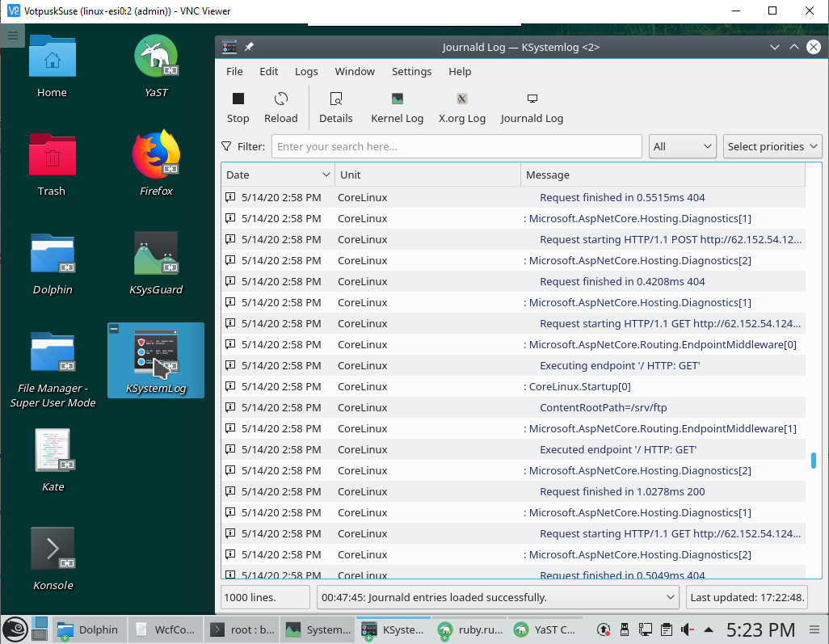Click the volume icon in system tray
The height and width of the screenshot is (644, 829).
688,629
